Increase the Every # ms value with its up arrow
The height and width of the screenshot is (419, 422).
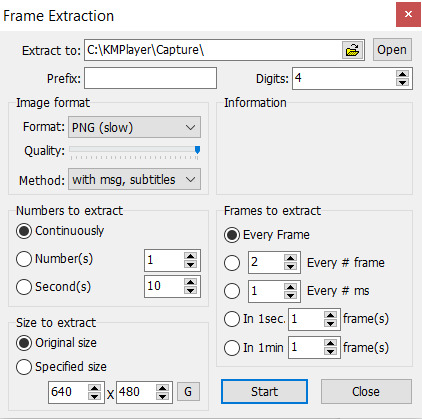tap(291, 287)
